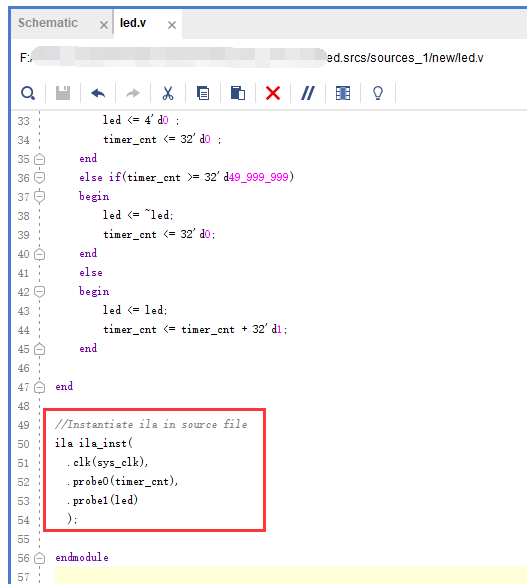Cut selection with the scissors icon
This screenshot has height=584, width=527.
click(168, 93)
